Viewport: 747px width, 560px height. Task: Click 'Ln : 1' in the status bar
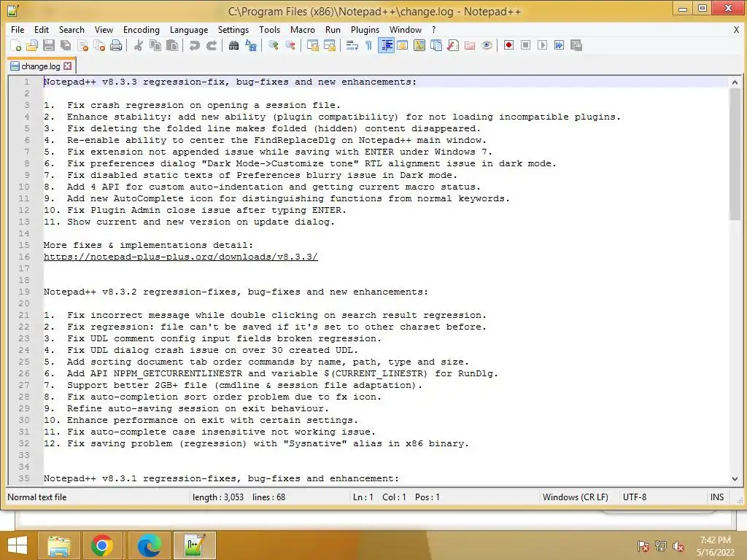[x=363, y=497]
